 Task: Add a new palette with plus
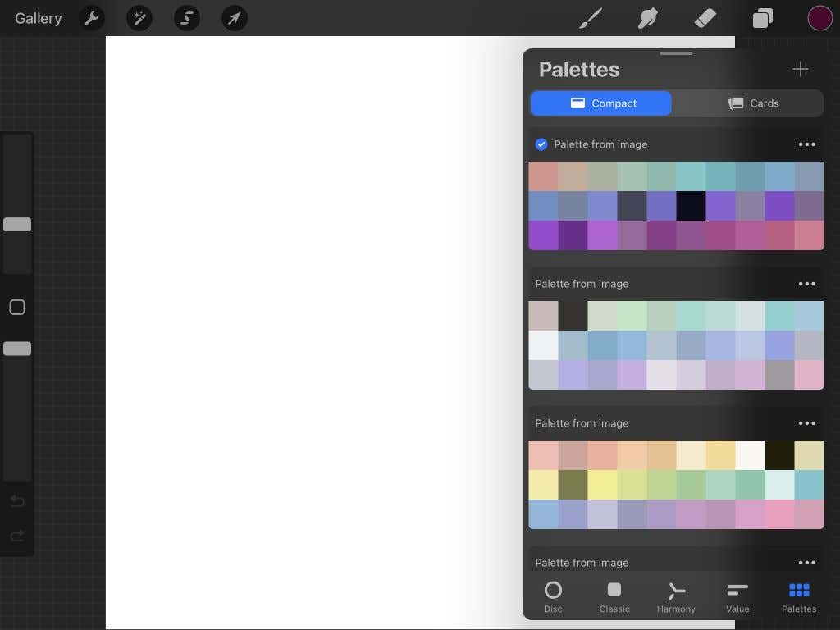[x=801, y=69]
